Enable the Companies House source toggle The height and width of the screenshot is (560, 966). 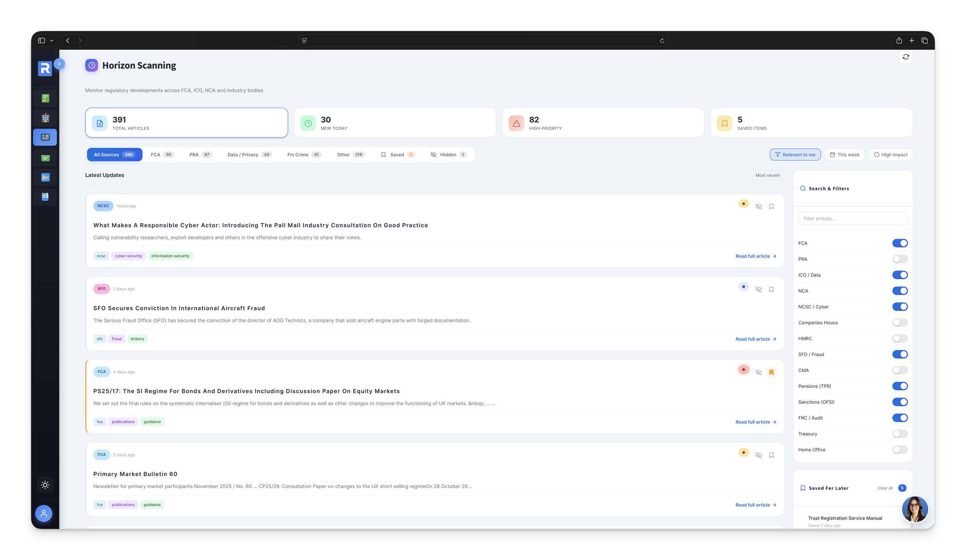click(900, 322)
